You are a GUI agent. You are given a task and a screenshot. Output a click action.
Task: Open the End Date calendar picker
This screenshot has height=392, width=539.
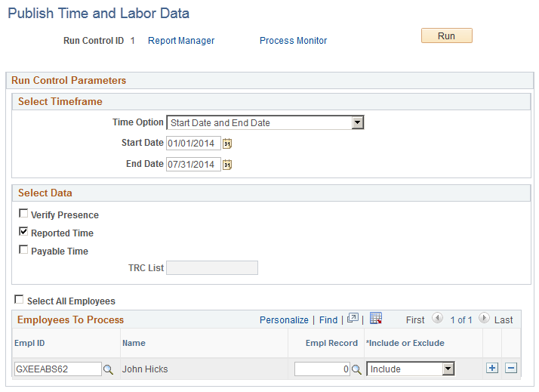click(227, 165)
